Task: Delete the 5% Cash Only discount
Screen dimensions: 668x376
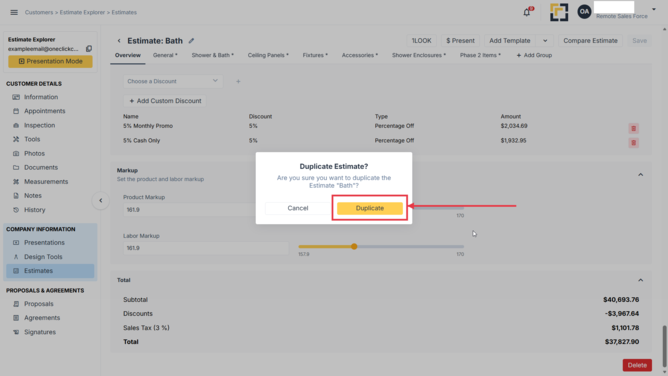Action: click(x=633, y=143)
